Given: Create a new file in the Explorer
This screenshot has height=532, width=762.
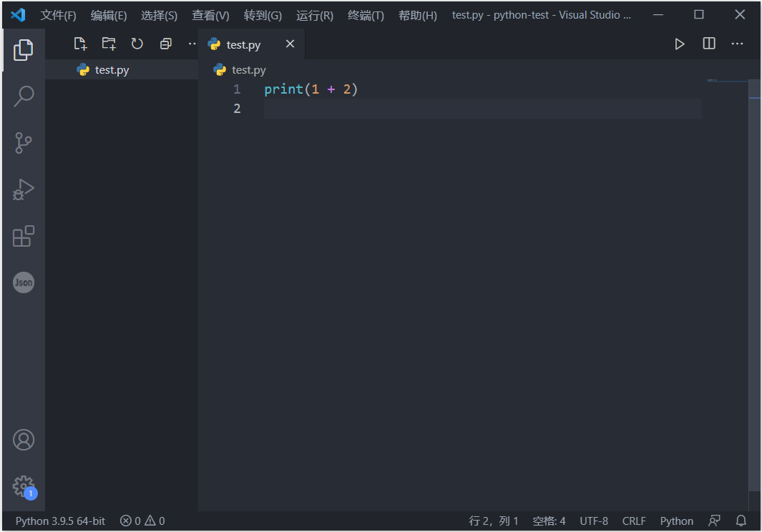Looking at the screenshot, I should tap(80, 44).
